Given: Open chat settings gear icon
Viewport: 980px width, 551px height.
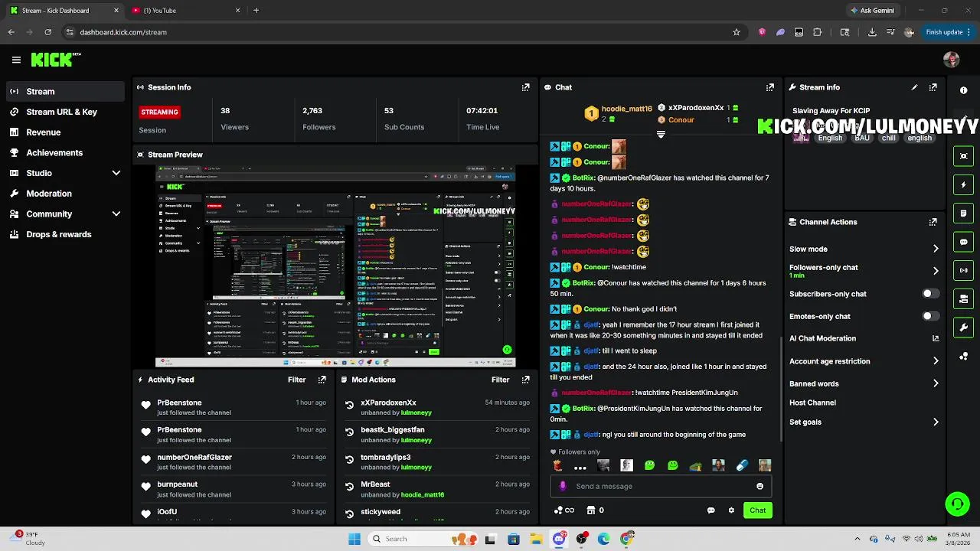Looking at the screenshot, I should (731, 510).
